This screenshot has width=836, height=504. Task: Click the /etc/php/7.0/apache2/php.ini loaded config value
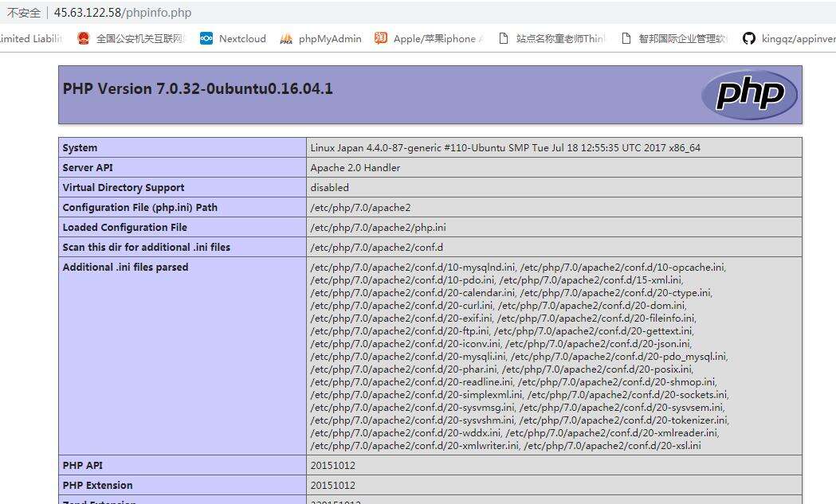click(x=378, y=228)
